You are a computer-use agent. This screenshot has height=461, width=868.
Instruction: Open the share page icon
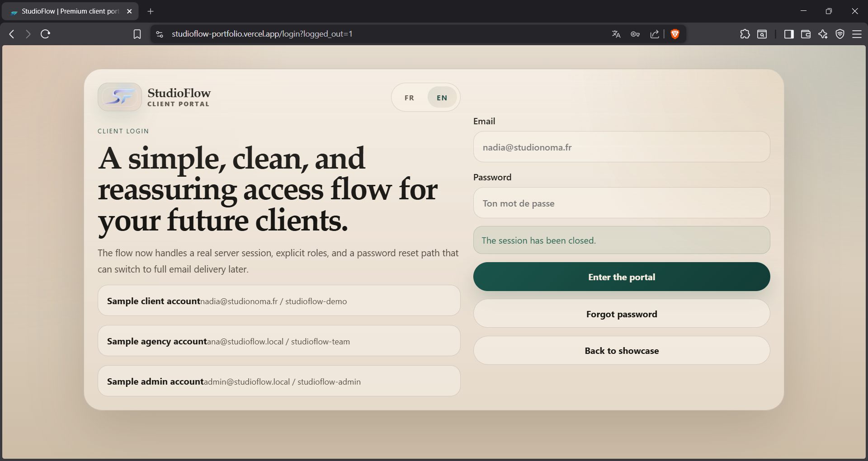654,34
